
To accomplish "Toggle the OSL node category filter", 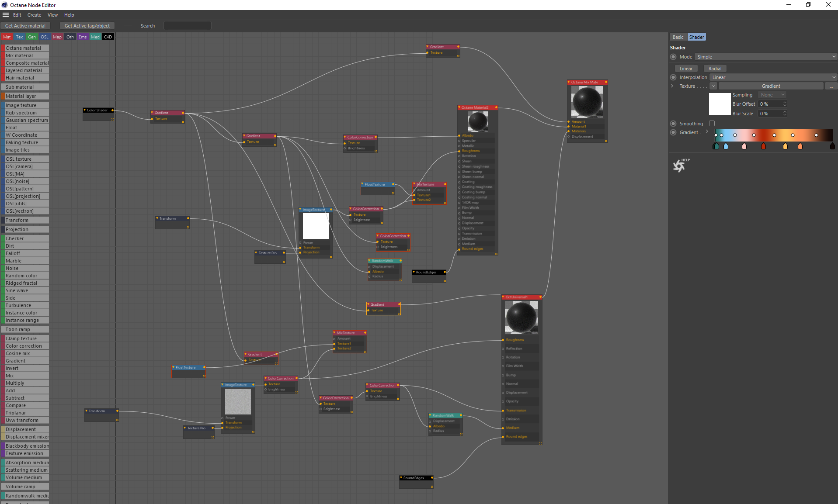I will point(45,37).
